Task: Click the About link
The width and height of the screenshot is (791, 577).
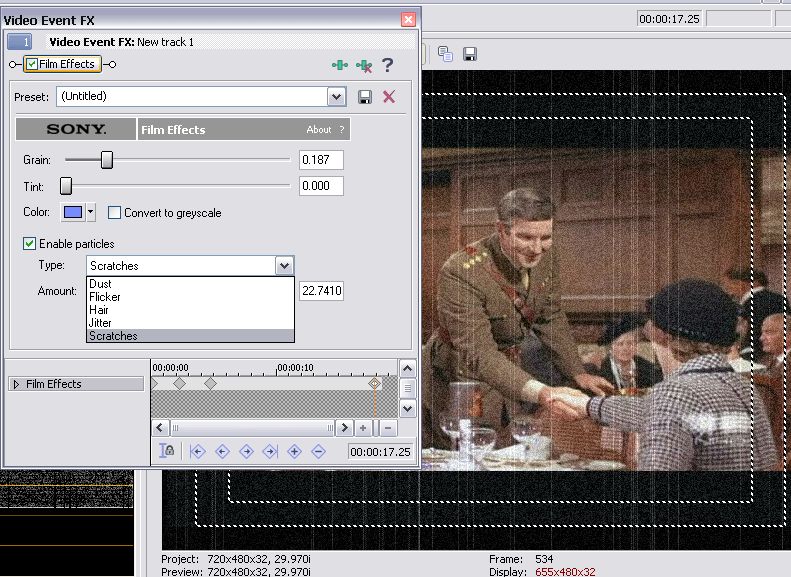Action: click(x=319, y=130)
